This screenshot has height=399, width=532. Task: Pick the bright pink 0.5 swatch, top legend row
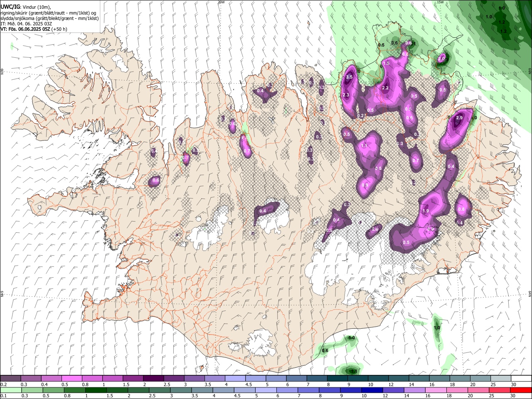[x=71, y=379]
